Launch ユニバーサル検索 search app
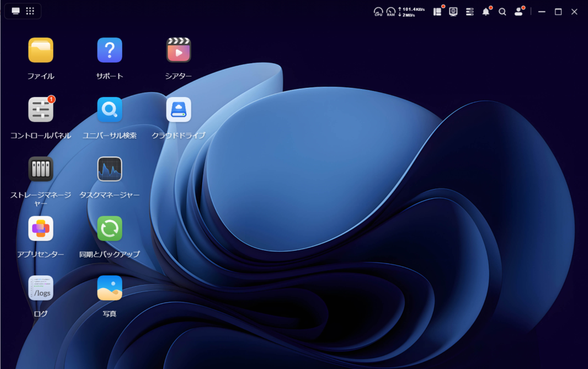588x369 pixels. click(110, 110)
